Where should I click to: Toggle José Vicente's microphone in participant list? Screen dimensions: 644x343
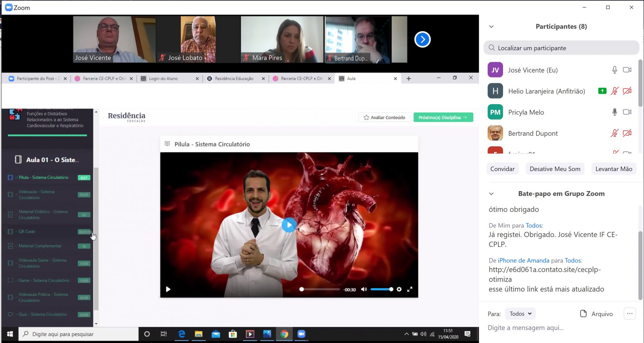(614, 70)
